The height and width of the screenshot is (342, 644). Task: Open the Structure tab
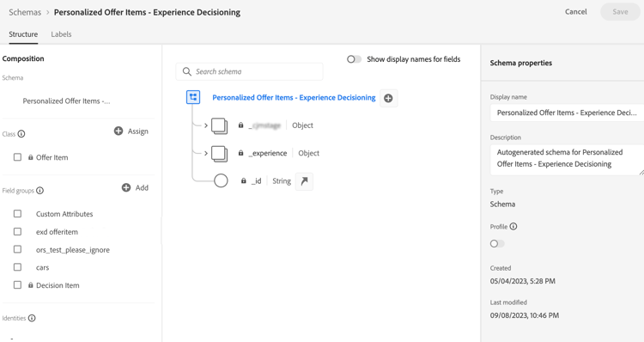tap(23, 34)
